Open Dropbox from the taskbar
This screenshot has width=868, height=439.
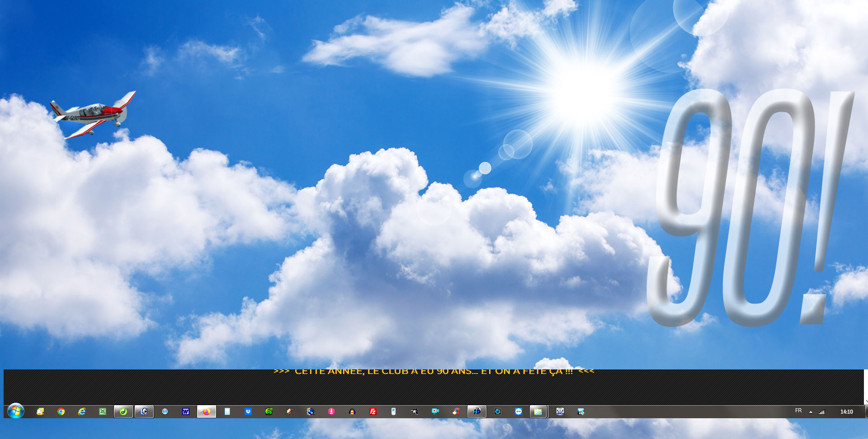tap(248, 411)
